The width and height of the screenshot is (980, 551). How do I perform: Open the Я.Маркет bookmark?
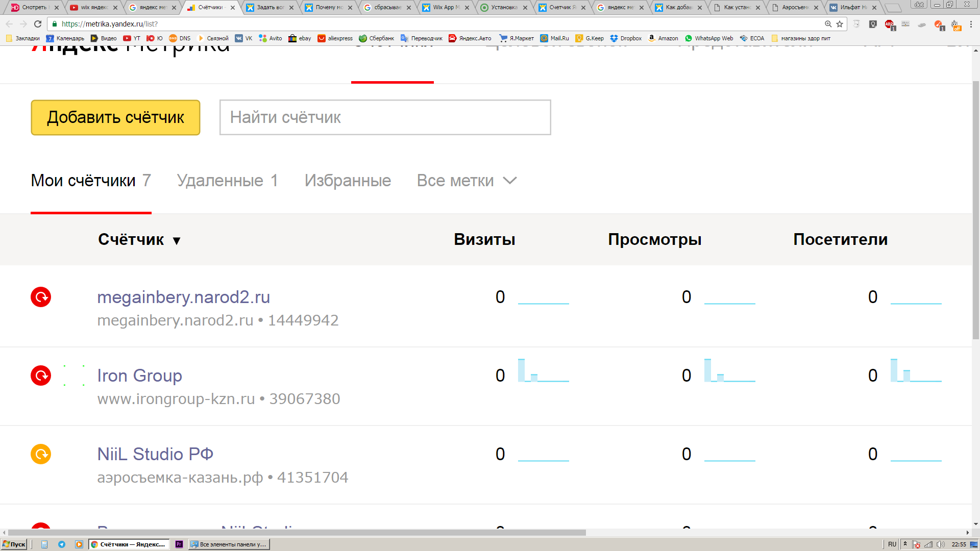[517, 38]
